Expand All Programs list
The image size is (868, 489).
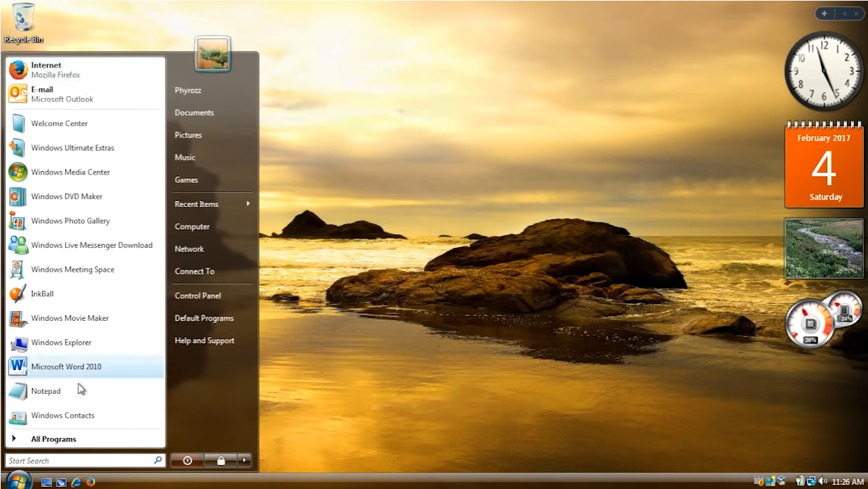(x=85, y=439)
